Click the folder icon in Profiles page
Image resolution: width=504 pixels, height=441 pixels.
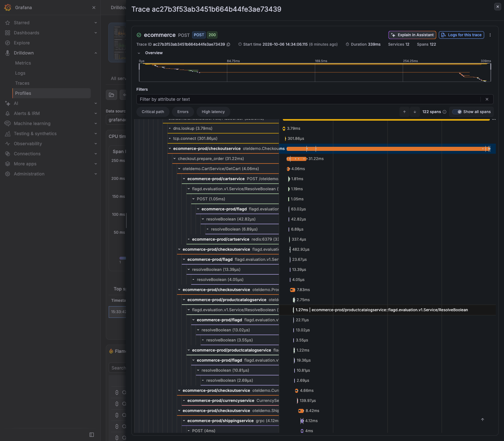[x=112, y=95]
